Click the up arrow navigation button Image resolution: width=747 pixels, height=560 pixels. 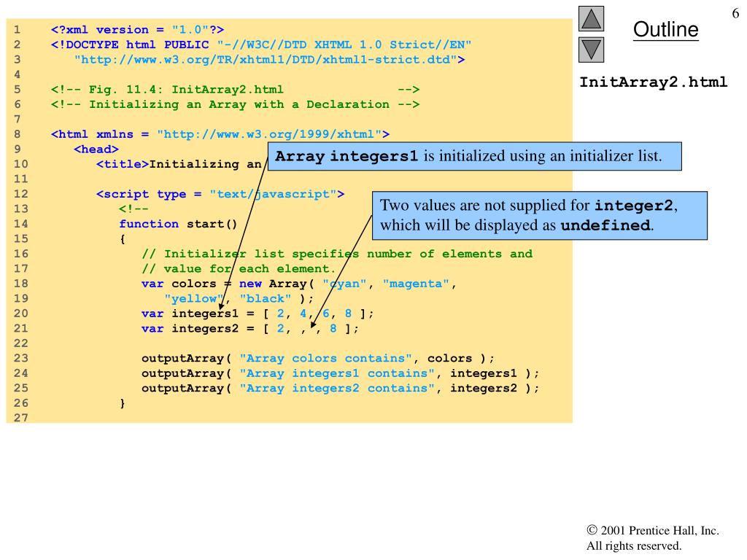click(591, 18)
